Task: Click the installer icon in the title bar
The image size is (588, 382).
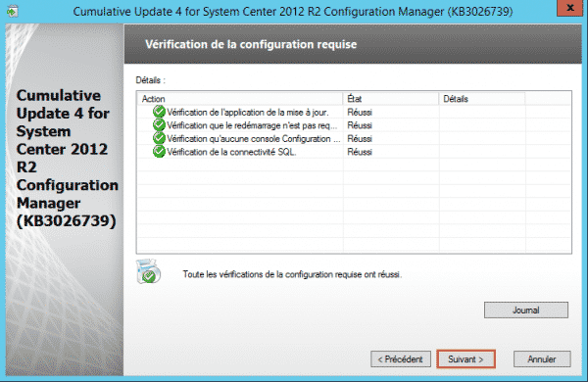Action: (13, 11)
